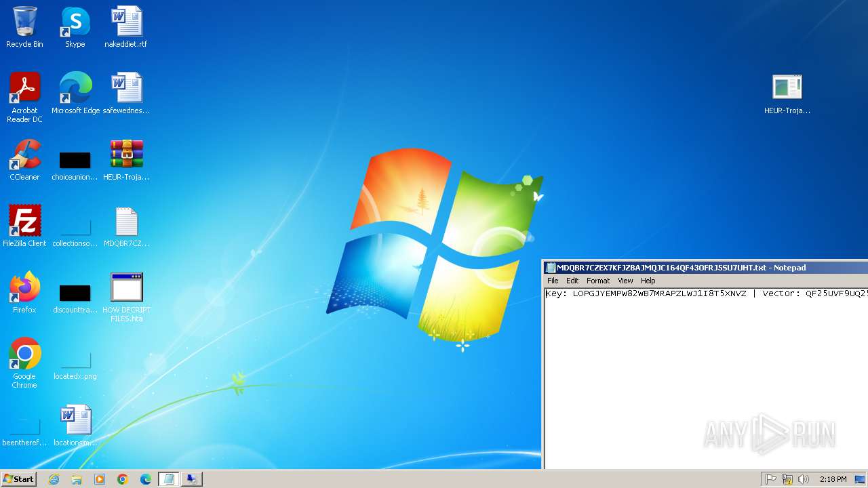Click the Notepad icon in title bar
Image resolution: width=868 pixels, height=488 pixels.
[x=551, y=268]
